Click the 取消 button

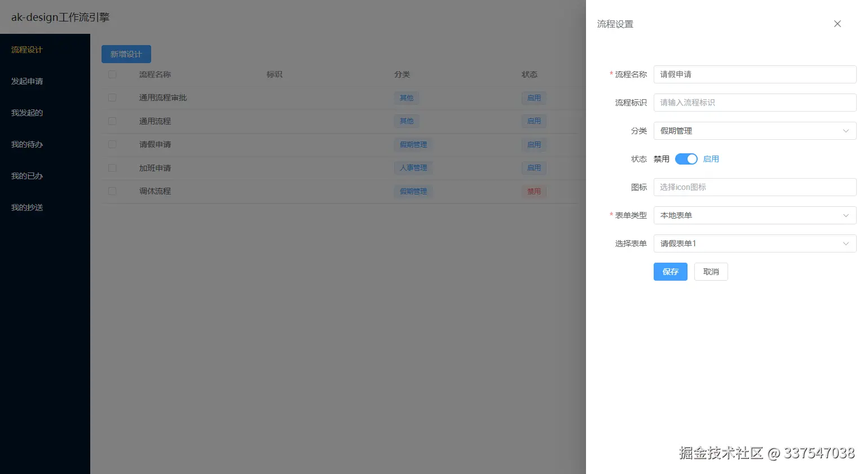point(711,272)
